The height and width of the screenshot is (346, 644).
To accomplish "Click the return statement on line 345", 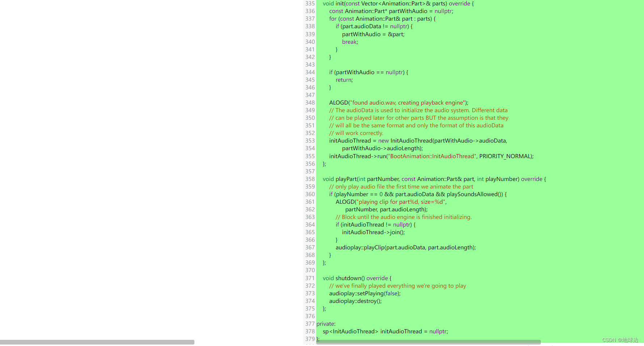I will coord(344,80).
